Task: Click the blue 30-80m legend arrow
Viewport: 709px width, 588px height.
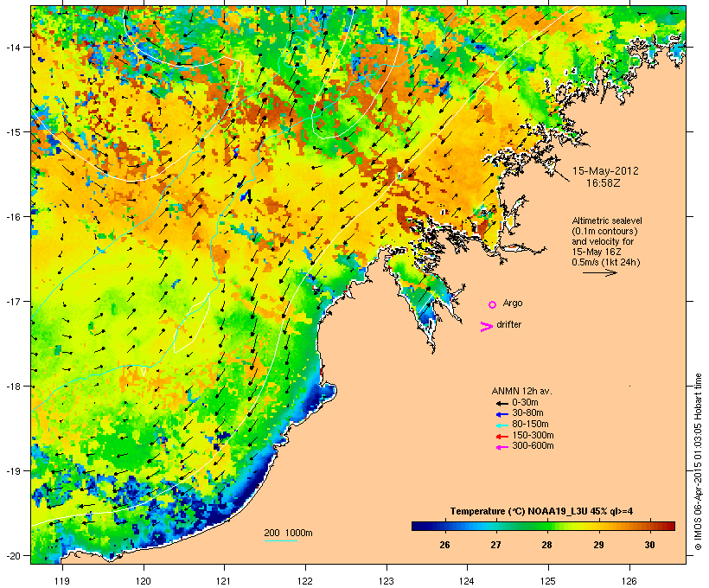Action: click(x=501, y=414)
